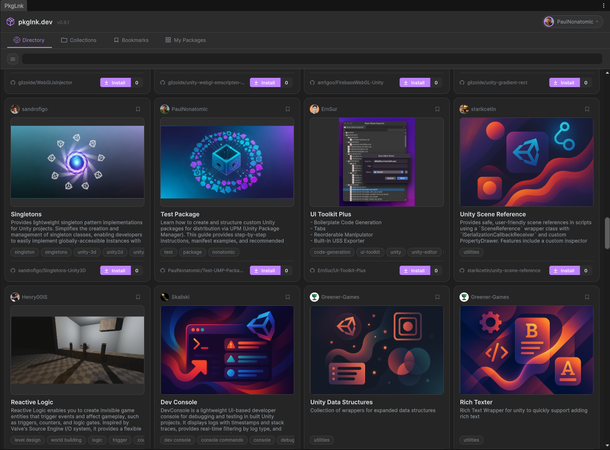Open options beside unity-gradient-rect Install button

pyautogui.click(x=586, y=82)
